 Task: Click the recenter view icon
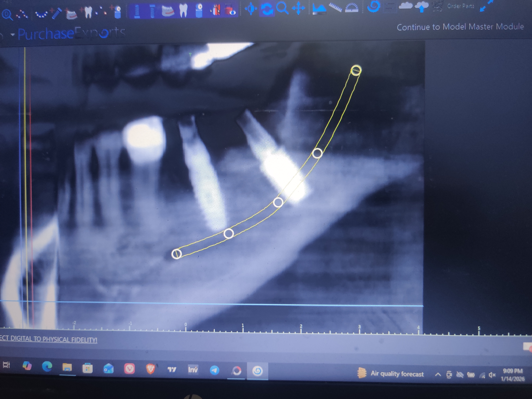251,9
